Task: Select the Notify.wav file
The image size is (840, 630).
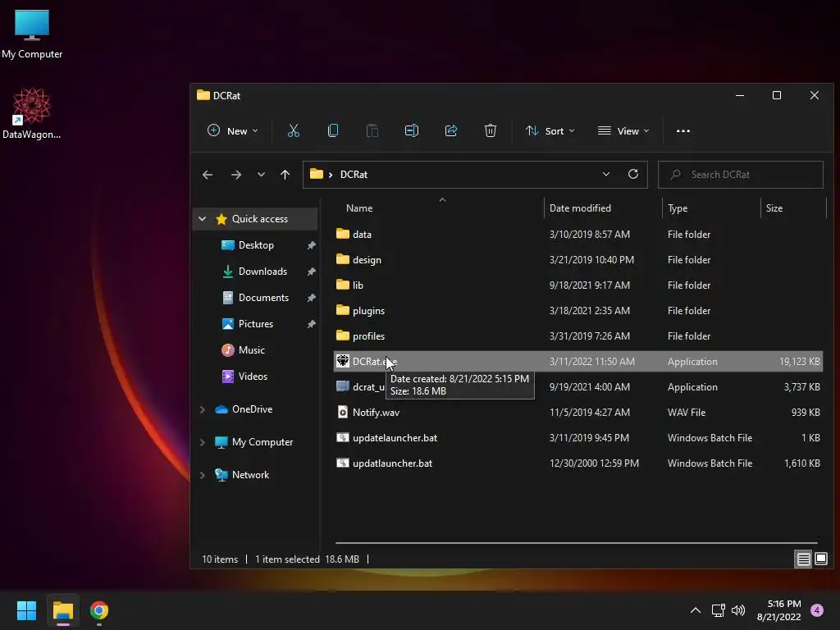Action: pos(578,413)
